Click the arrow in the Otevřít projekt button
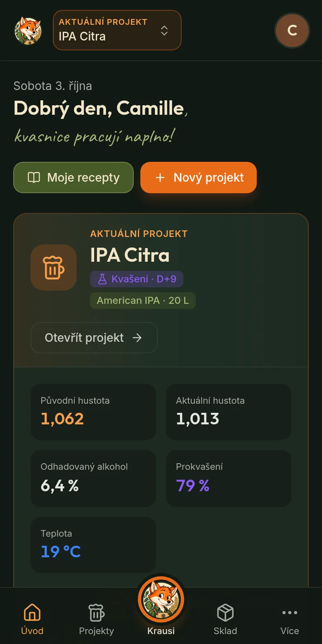 tap(137, 338)
